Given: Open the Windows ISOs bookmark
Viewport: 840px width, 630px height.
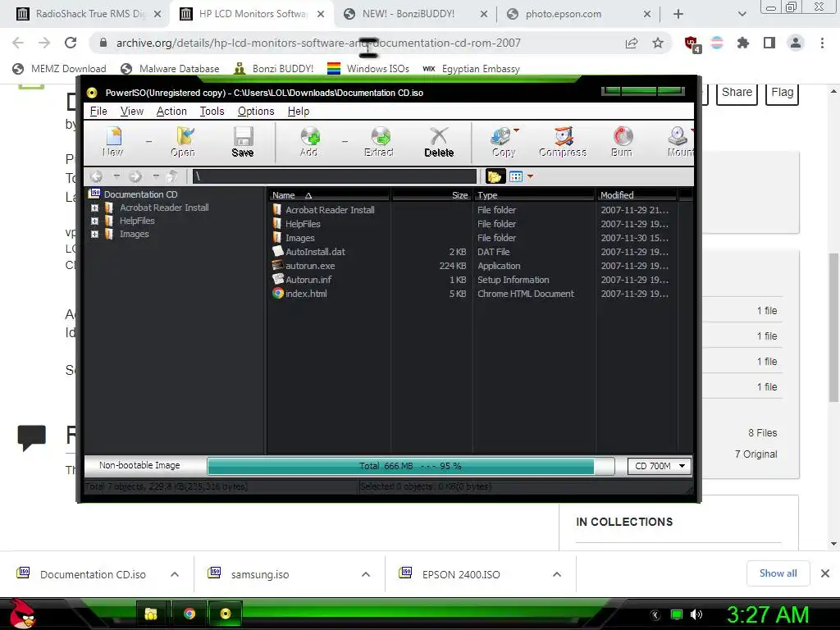Looking at the screenshot, I should 368,69.
